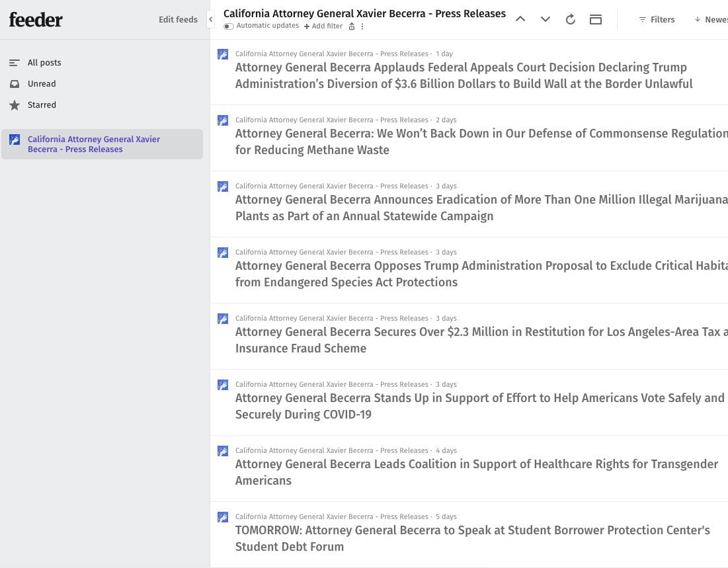Viewport: 728px width, 568px height.
Task: Click the feed title heading at top
Action: 364,13
